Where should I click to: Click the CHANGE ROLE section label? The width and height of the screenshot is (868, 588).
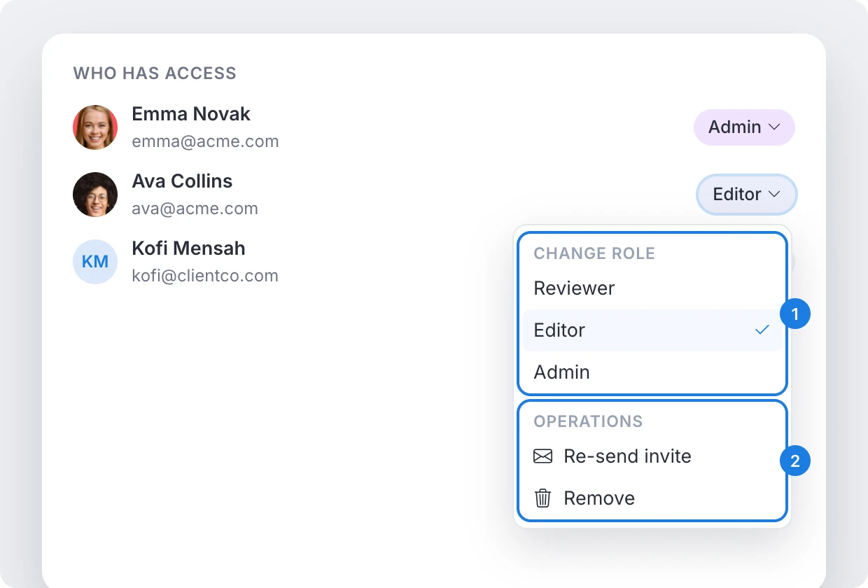594,253
